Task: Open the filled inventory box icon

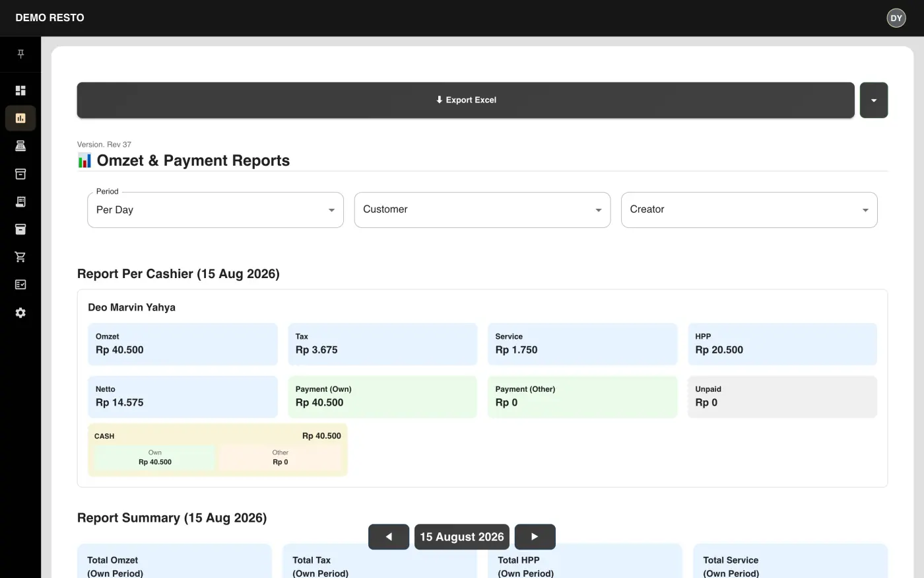Action: 20,229
